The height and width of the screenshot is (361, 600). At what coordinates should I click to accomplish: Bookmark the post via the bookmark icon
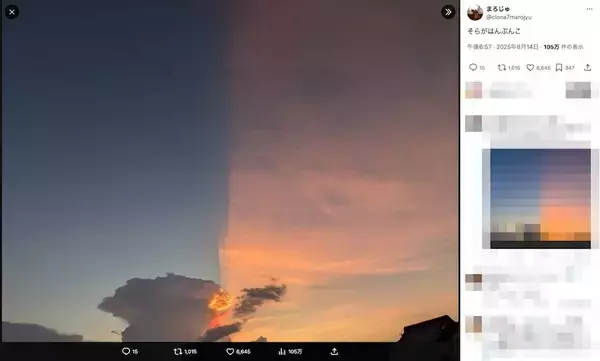tap(559, 67)
